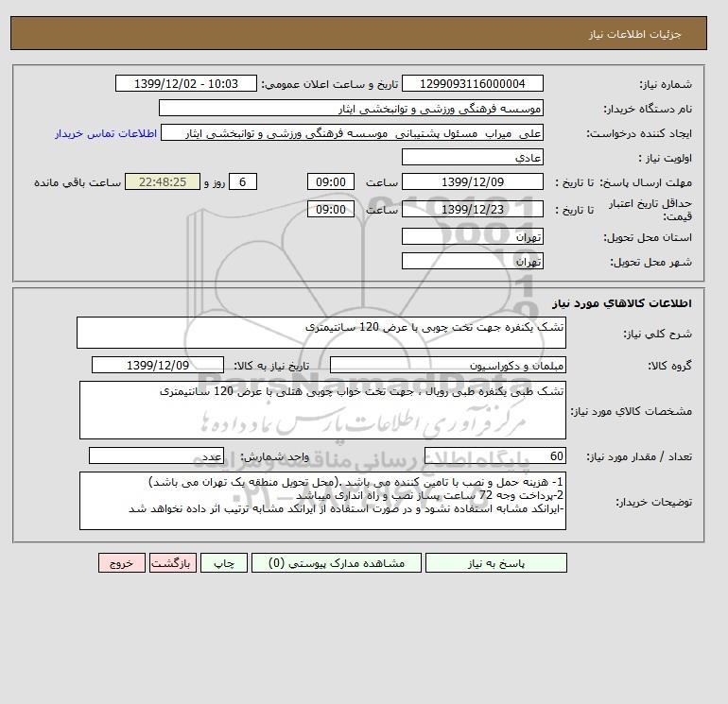Image resolution: width=728 pixels, height=704 pixels.
Task: Click delivery province field تهران
Action: pos(472,236)
